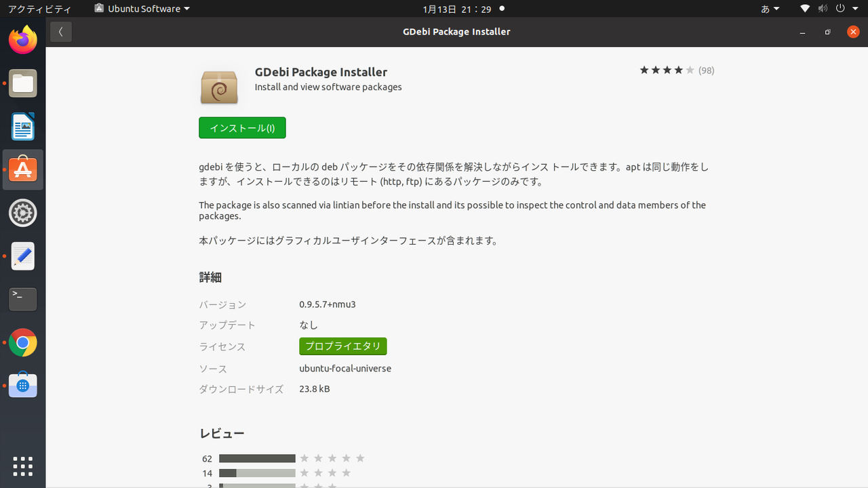Start LibreOffice Writer from the dock
This screenshot has height=488, width=868.
click(x=22, y=126)
